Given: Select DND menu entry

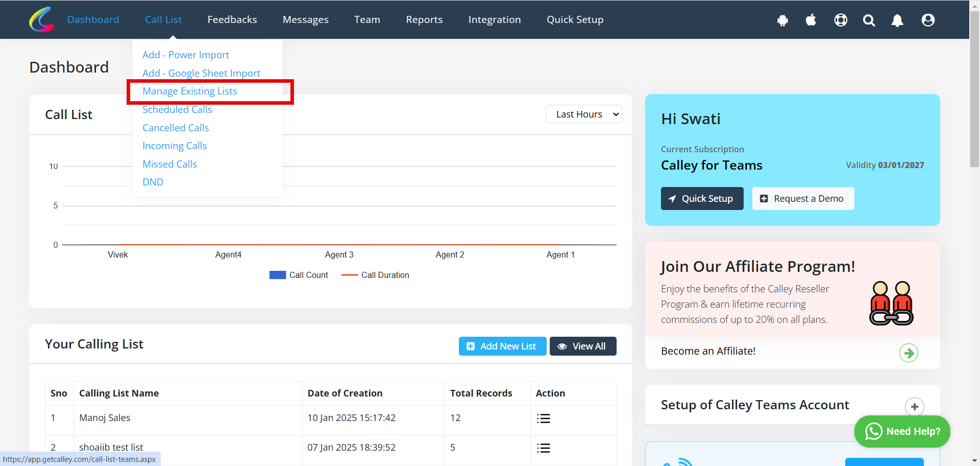Looking at the screenshot, I should pos(153,182).
